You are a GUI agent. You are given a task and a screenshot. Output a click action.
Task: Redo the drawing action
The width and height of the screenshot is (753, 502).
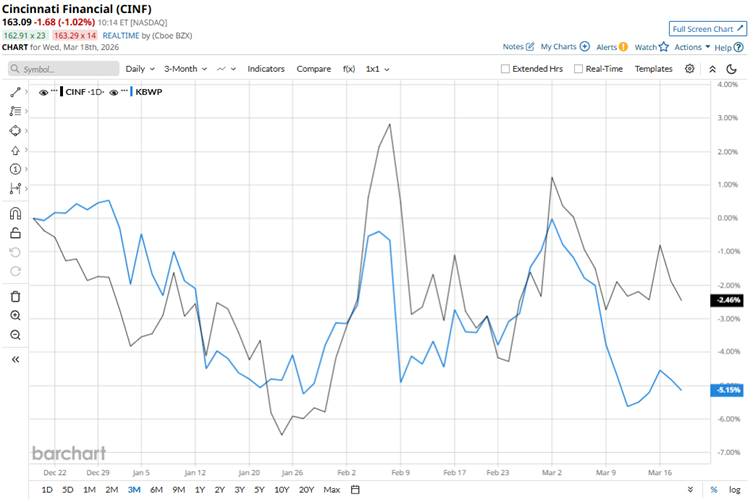point(15,271)
